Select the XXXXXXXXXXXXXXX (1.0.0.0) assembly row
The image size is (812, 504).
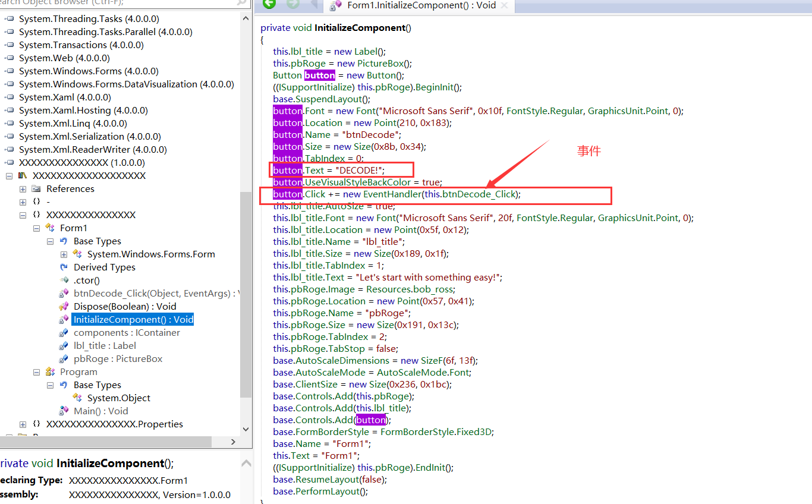[x=81, y=162]
